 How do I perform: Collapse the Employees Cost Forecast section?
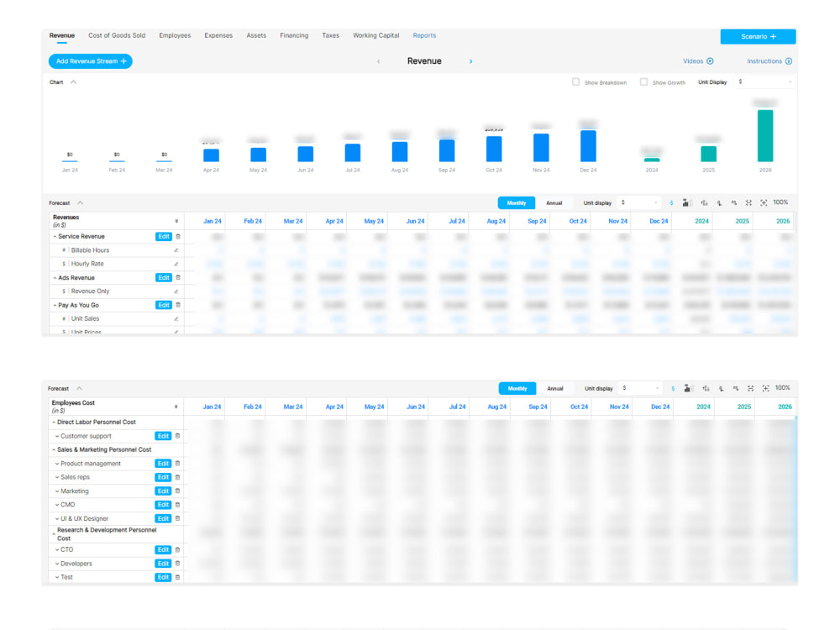79,388
